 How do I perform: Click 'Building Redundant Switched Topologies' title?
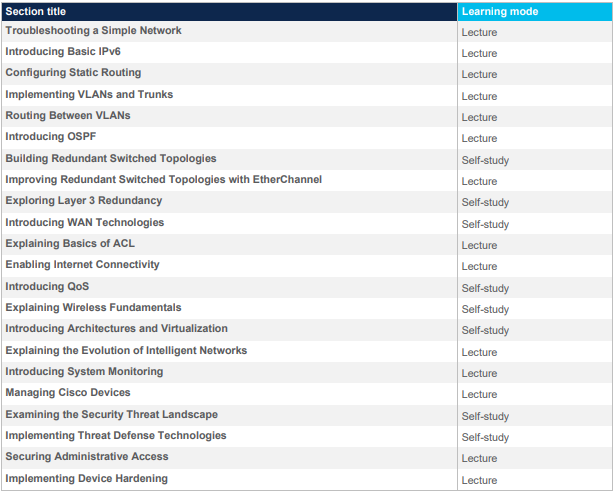[111, 159]
